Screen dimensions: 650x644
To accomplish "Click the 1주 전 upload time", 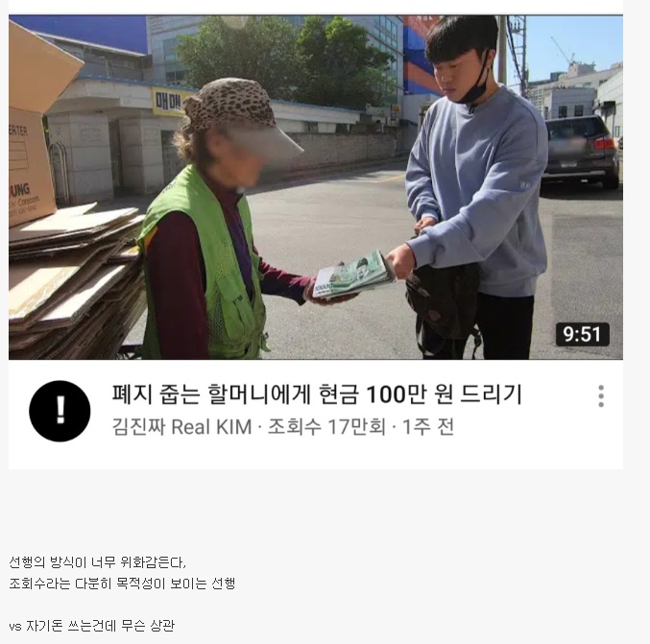I will 428,426.
